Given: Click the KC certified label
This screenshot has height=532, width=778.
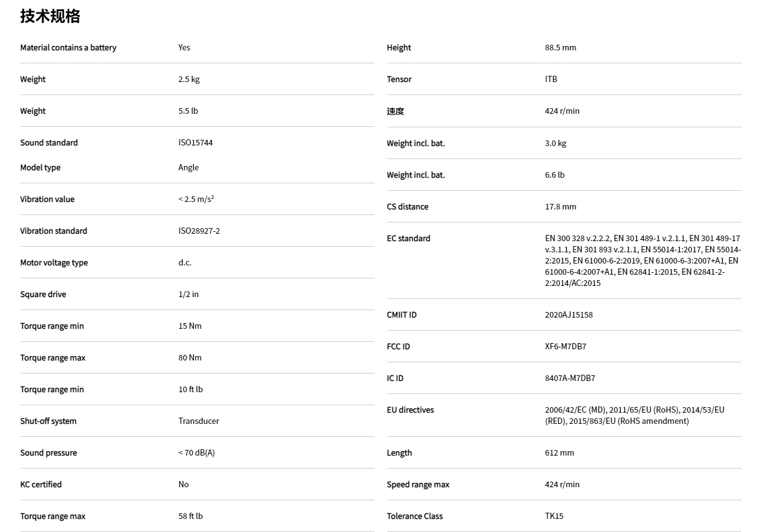Looking at the screenshot, I should [41, 485].
